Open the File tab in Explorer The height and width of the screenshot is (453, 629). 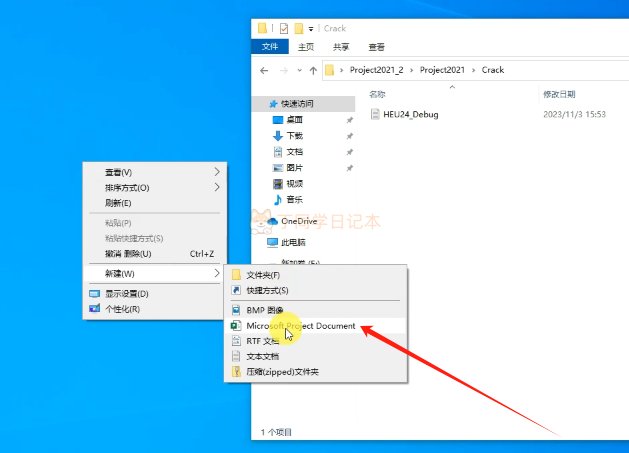coord(270,47)
